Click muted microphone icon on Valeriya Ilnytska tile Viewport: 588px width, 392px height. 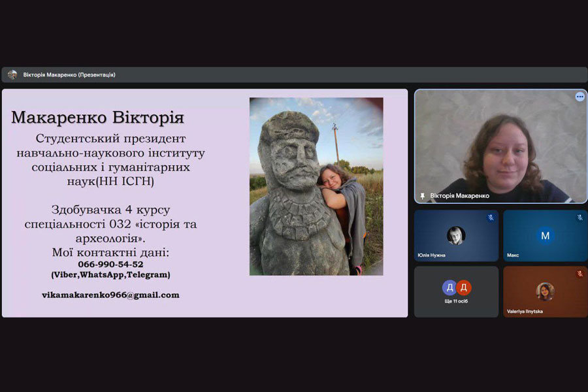tap(580, 274)
